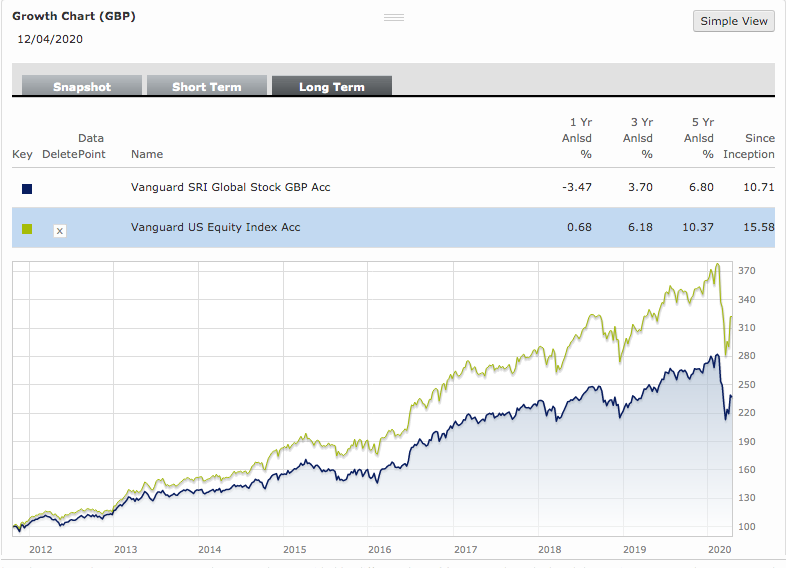Click the Key column header
This screenshot has width=786, height=568.
click(x=22, y=154)
